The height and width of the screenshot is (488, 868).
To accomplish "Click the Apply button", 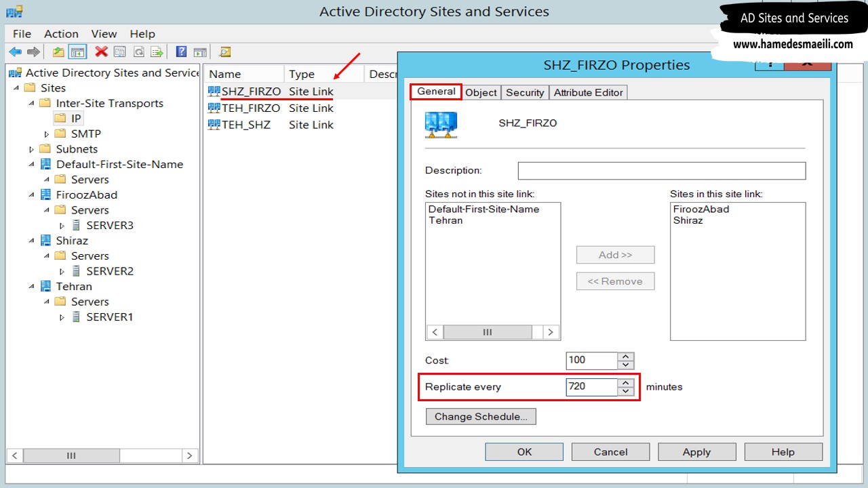I will click(696, 451).
